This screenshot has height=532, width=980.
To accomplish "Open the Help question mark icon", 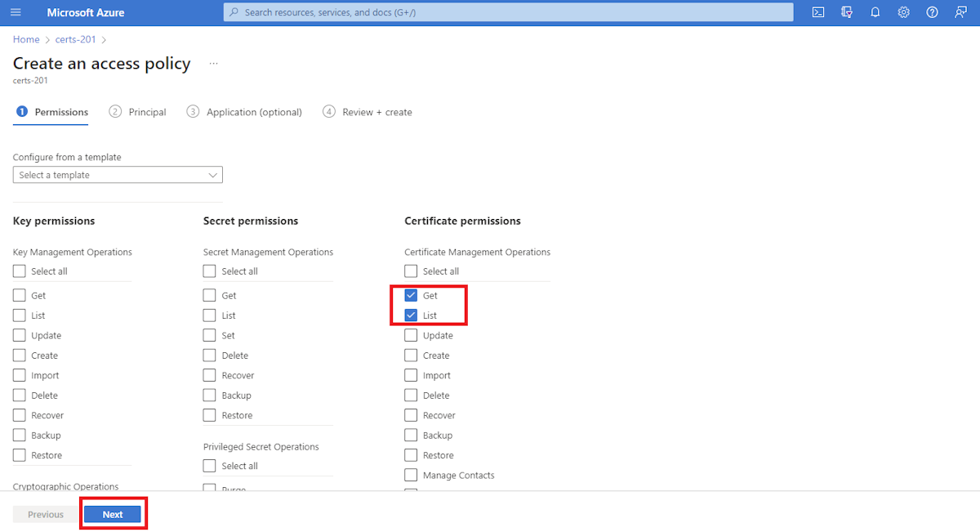I will pyautogui.click(x=932, y=12).
